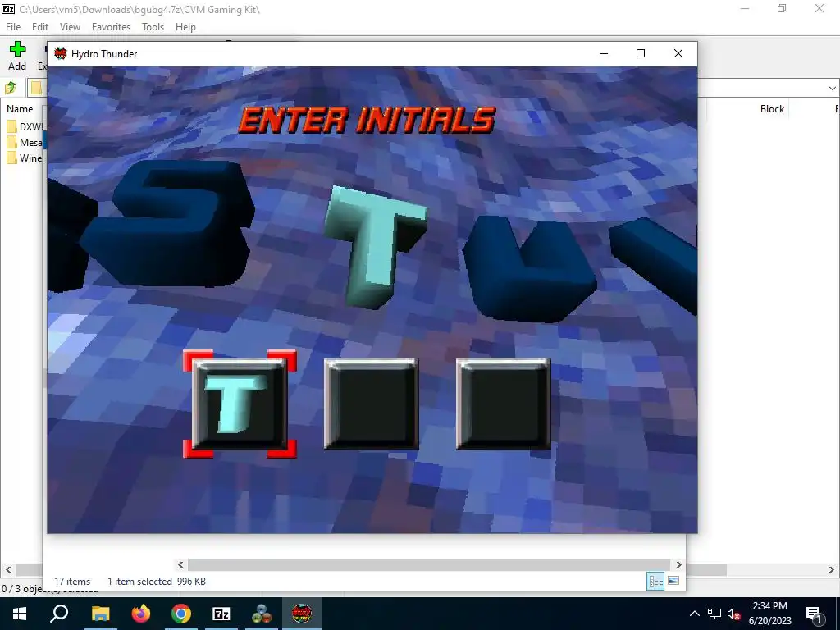Expand the 7-Zip address path dropdown
Image resolution: width=840 pixels, height=630 pixels.
click(x=832, y=89)
